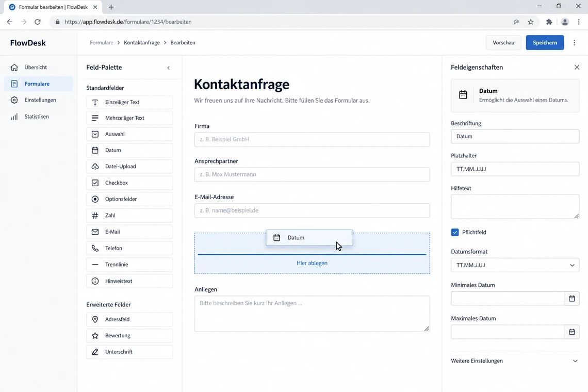Image resolution: width=588 pixels, height=392 pixels.
Task: Open the browser three-dot menu
Action: click(579, 22)
